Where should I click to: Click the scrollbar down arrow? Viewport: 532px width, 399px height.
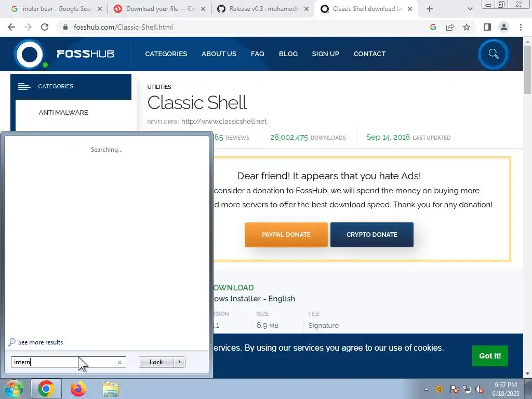coord(527,374)
